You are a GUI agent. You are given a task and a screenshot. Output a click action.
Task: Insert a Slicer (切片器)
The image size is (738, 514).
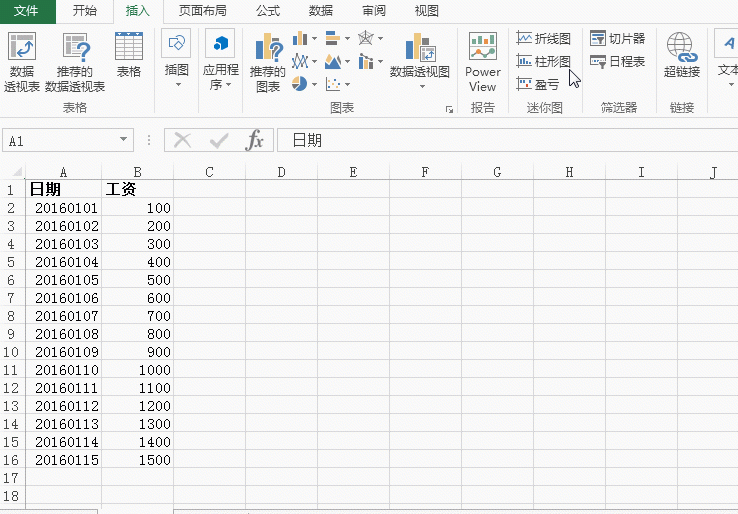(617, 39)
